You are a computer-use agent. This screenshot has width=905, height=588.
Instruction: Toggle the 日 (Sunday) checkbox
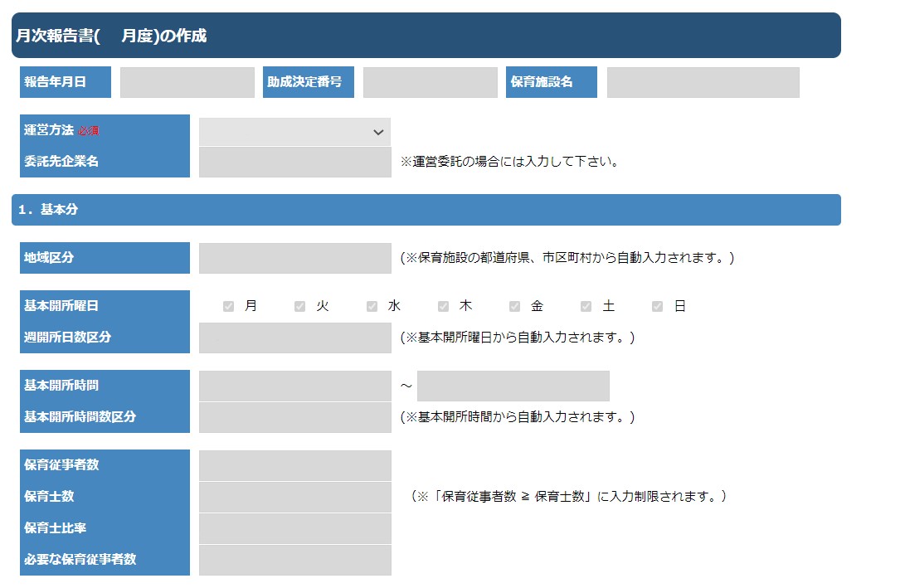[x=658, y=307]
